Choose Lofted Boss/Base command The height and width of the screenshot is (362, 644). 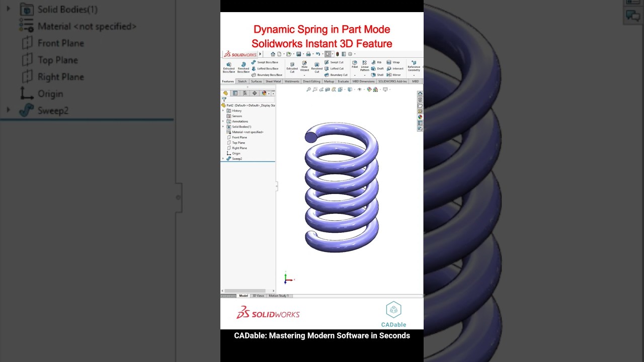pyautogui.click(x=265, y=69)
